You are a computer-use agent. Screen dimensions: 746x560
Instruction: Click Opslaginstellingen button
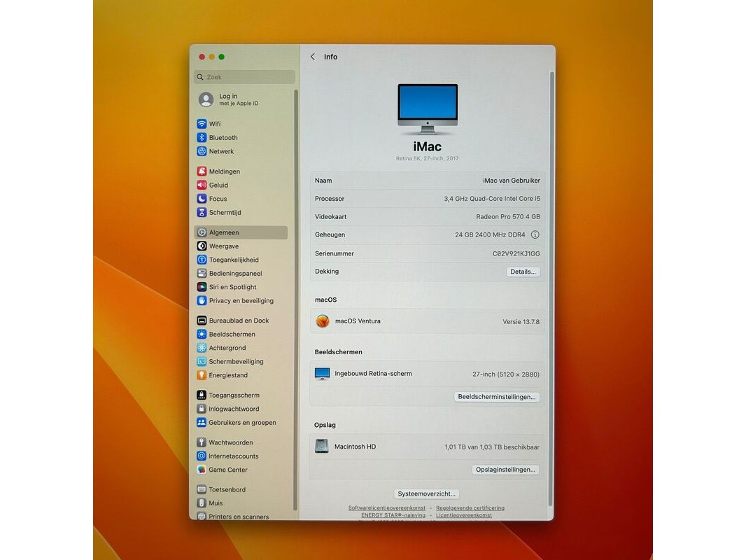coord(505,470)
